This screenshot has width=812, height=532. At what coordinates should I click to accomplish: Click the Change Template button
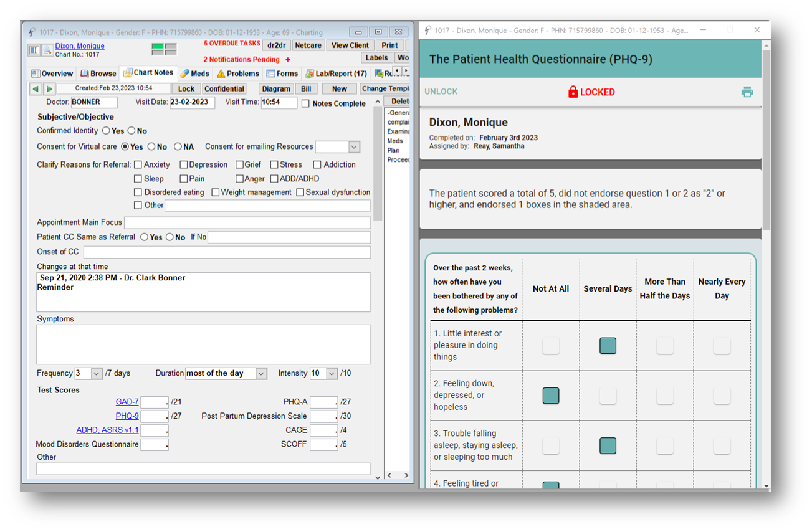pos(385,89)
